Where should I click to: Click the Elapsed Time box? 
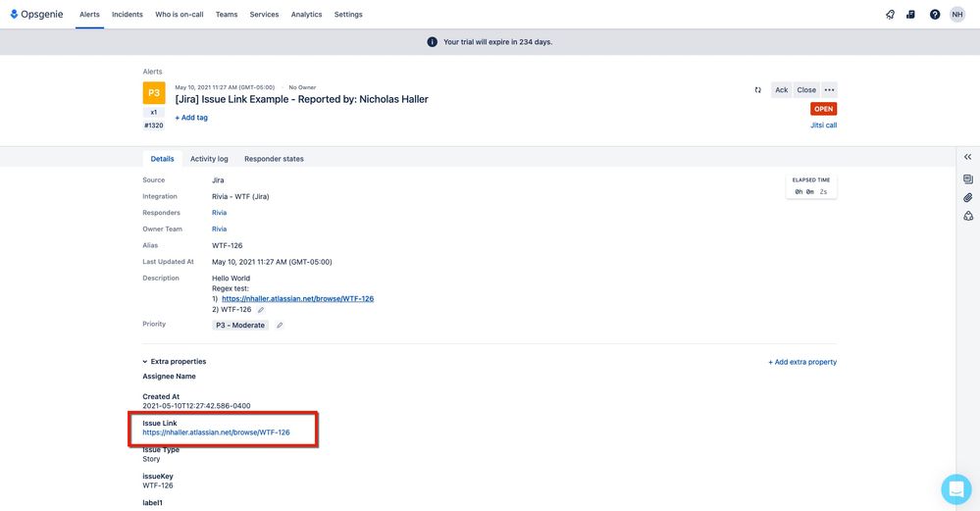click(810, 186)
